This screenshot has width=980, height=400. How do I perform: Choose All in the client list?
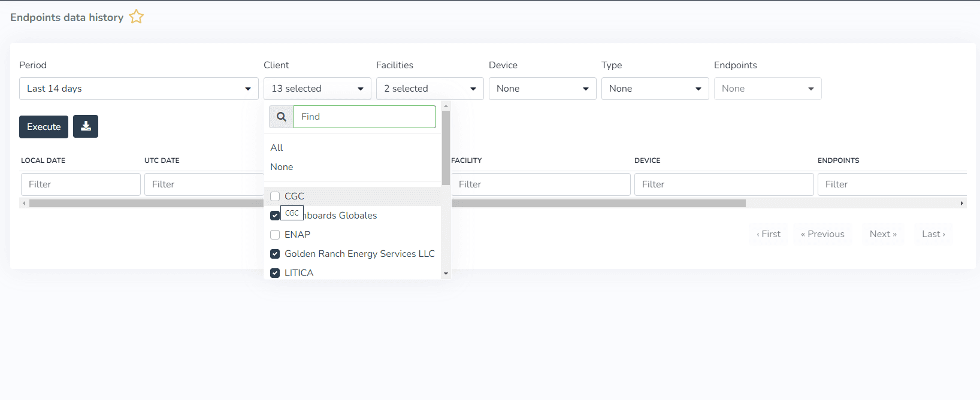[x=277, y=148]
